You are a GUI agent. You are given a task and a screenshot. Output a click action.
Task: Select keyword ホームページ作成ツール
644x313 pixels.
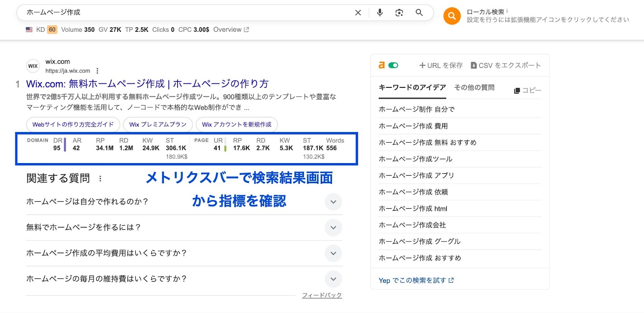coord(415,159)
